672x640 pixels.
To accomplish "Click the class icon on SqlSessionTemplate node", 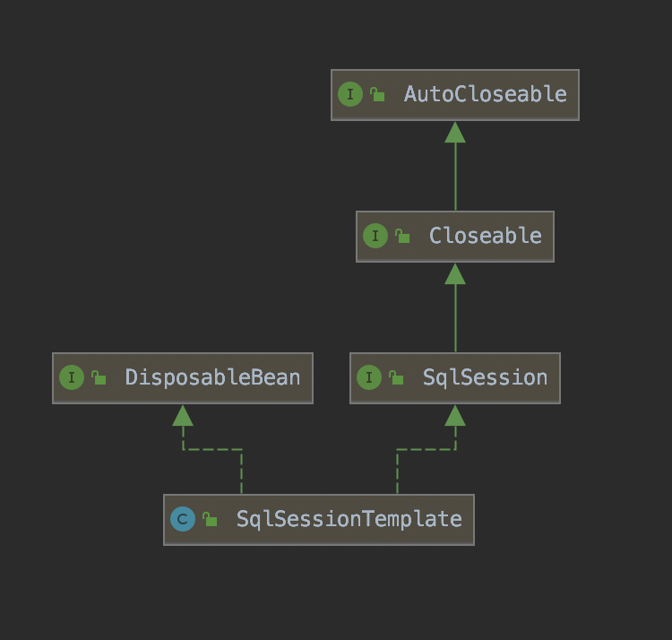I will pos(183,519).
